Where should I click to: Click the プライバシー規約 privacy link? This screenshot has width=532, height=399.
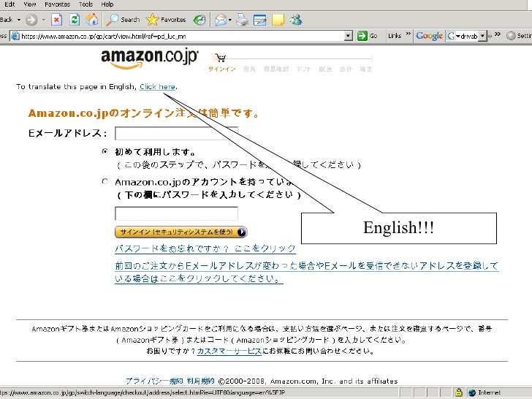click(154, 381)
